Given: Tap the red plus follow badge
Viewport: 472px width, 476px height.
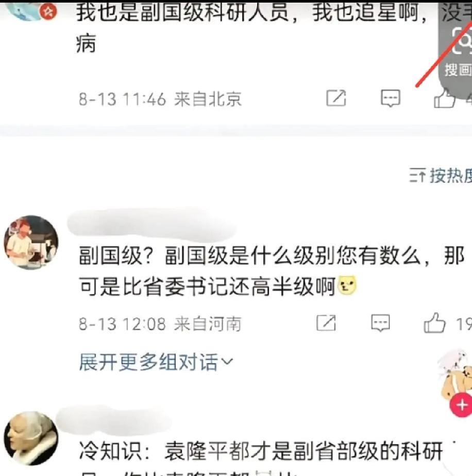Looking at the screenshot, I should click(461, 405).
